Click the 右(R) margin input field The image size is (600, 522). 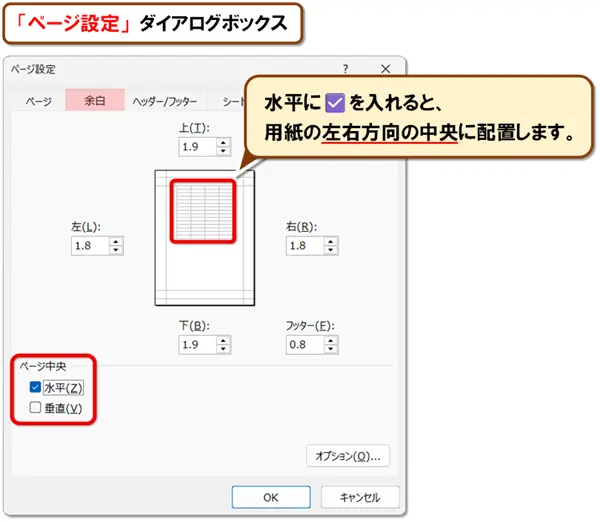[305, 246]
